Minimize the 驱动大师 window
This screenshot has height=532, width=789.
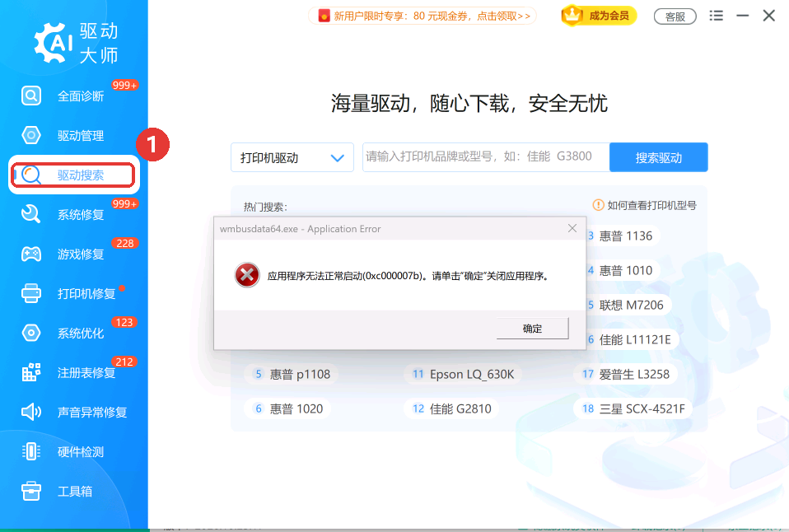[742, 16]
